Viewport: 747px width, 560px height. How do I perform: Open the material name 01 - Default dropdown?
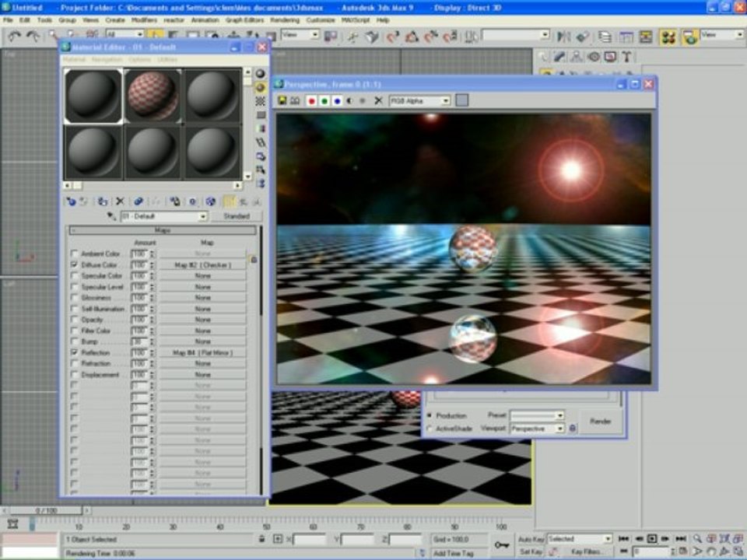164,216
